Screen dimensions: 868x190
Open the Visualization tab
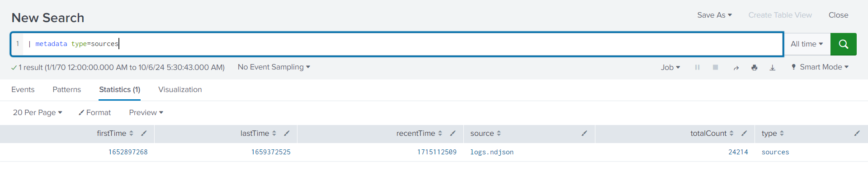pos(180,89)
